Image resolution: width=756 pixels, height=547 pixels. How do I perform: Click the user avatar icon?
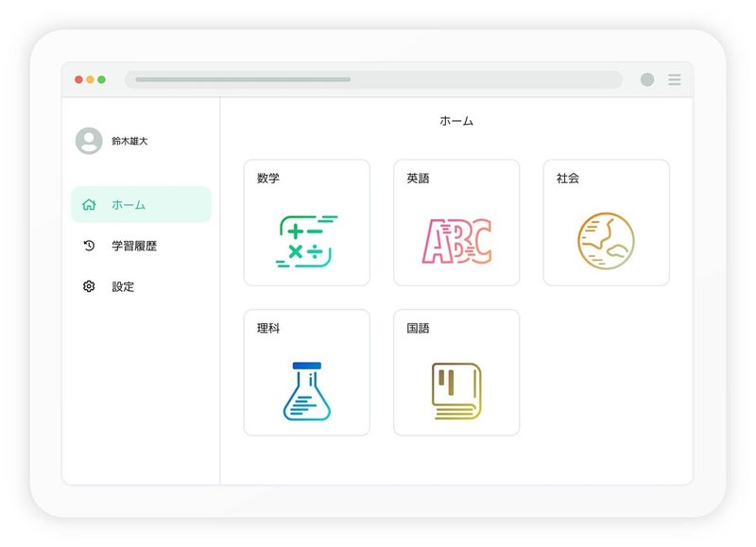coord(89,141)
